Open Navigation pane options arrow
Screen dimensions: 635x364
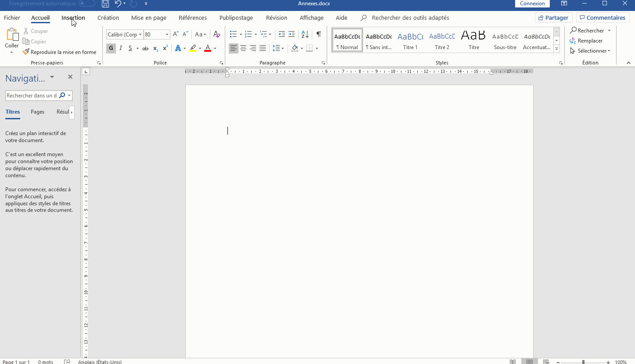(x=52, y=77)
